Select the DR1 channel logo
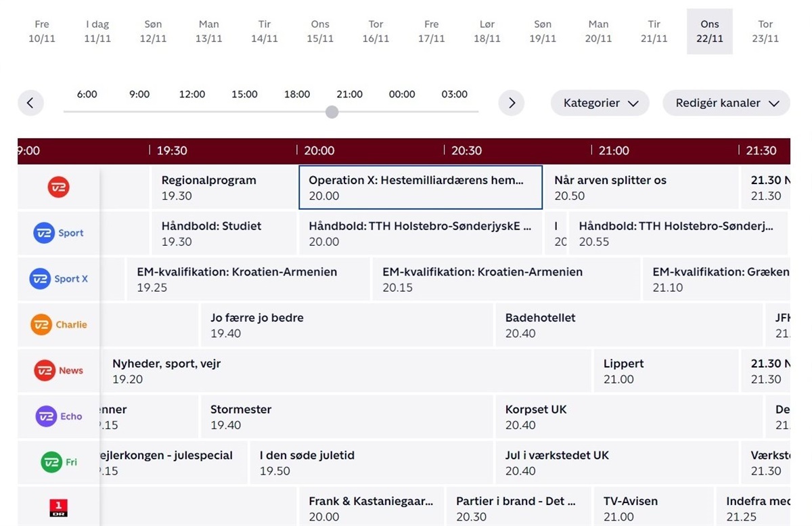The image size is (812, 526). [58, 507]
